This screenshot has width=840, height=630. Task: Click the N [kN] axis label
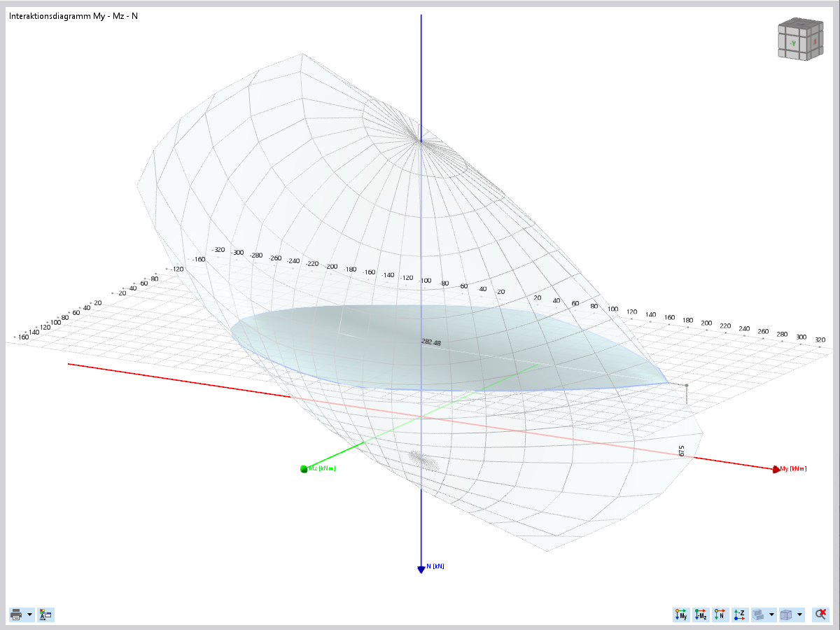click(x=435, y=566)
